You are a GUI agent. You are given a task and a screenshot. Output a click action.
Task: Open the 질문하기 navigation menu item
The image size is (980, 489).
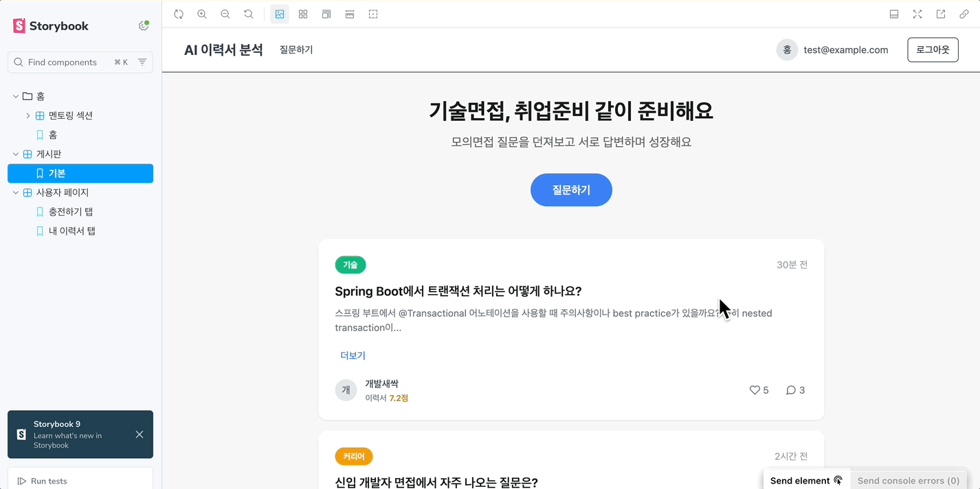[x=296, y=49]
